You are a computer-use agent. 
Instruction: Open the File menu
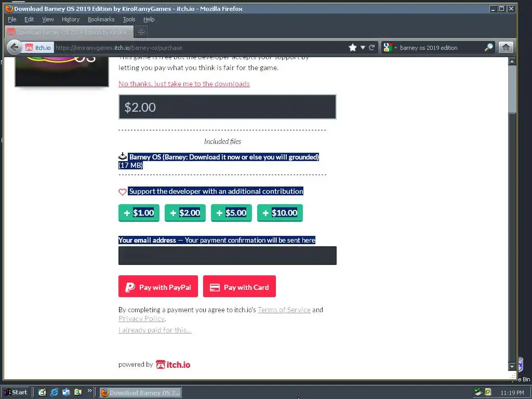pyautogui.click(x=12, y=19)
